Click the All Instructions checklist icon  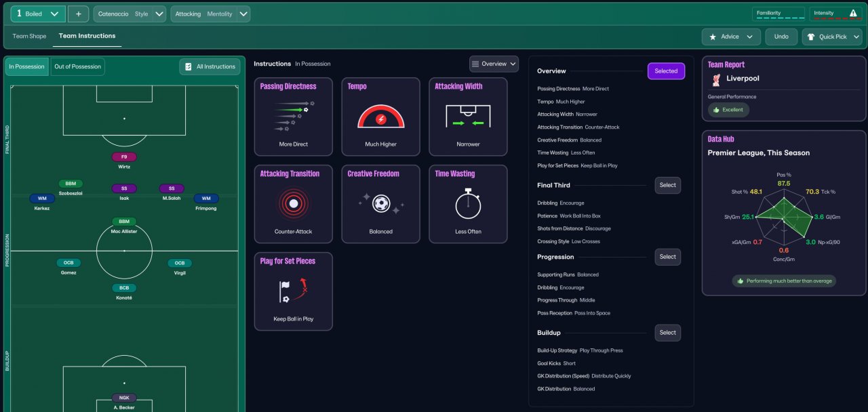189,66
